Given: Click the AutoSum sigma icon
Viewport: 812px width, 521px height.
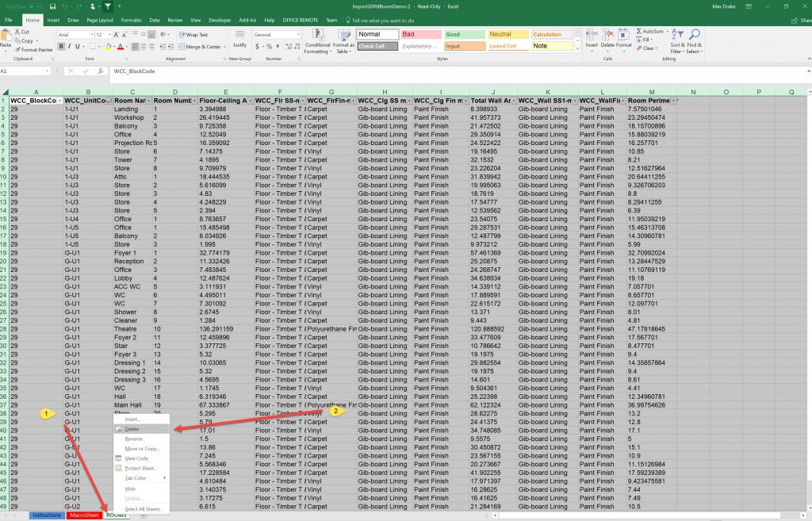Looking at the screenshot, I should point(640,31).
